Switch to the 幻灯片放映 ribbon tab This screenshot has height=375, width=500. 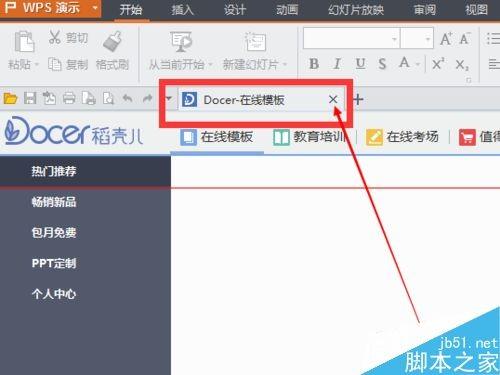tap(356, 10)
